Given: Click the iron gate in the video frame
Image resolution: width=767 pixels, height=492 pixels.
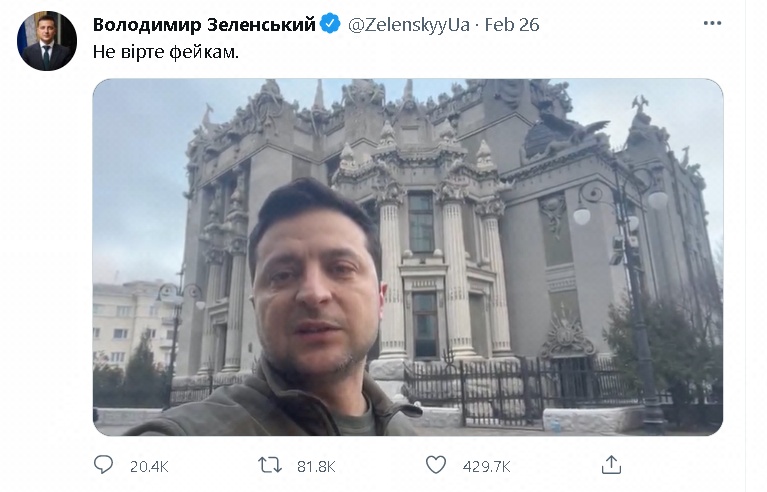Looking at the screenshot, I should click(494, 389).
